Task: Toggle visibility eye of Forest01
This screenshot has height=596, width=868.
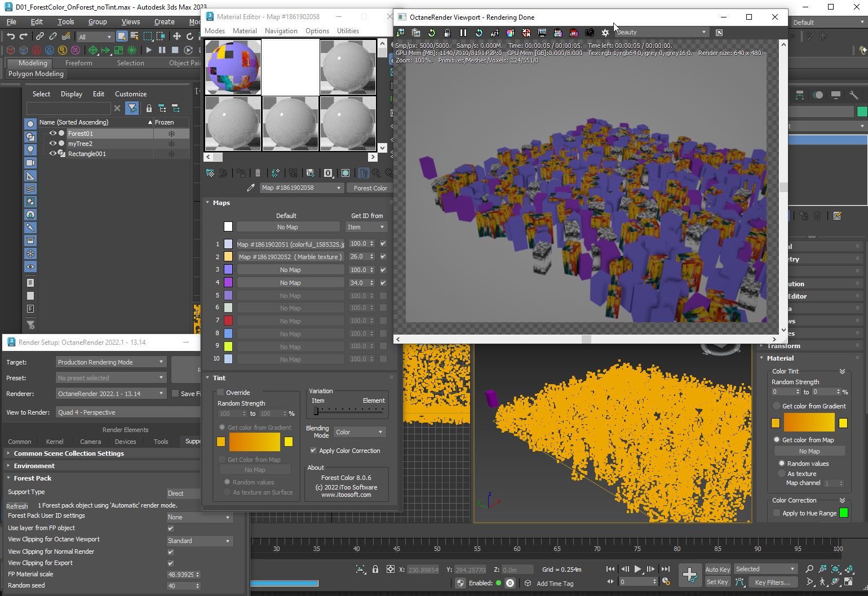Action: [52, 134]
